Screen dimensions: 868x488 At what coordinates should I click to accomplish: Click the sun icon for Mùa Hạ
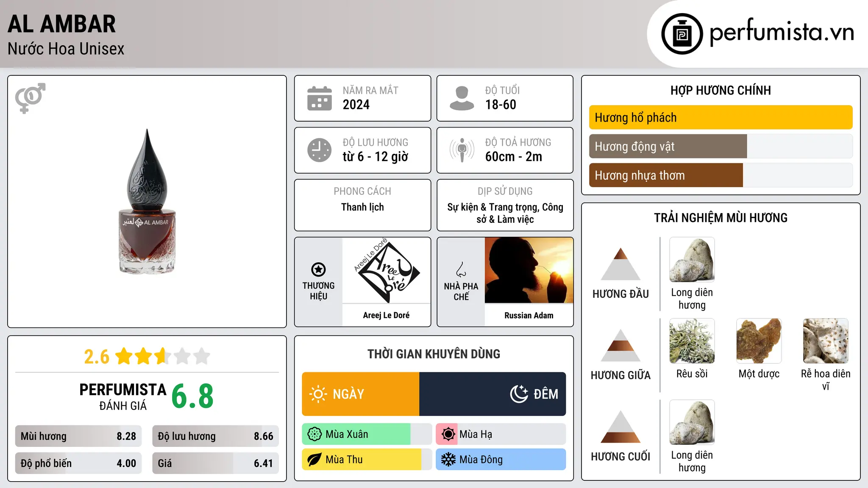pyautogui.click(x=448, y=434)
